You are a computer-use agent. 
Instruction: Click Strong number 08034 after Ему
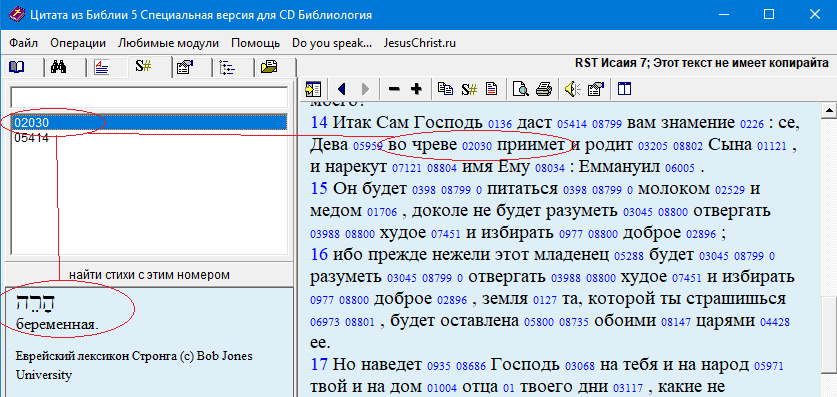[549, 169]
